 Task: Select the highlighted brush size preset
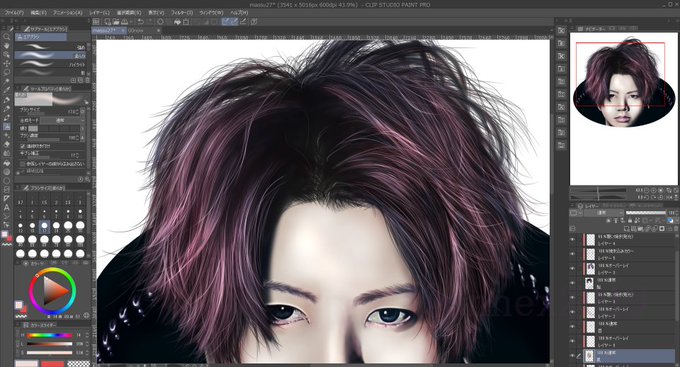[x=44, y=226]
